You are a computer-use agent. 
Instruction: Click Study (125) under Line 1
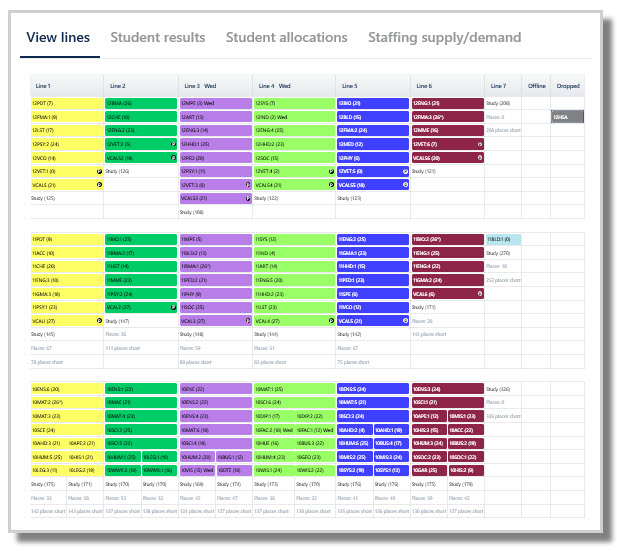coord(43,198)
